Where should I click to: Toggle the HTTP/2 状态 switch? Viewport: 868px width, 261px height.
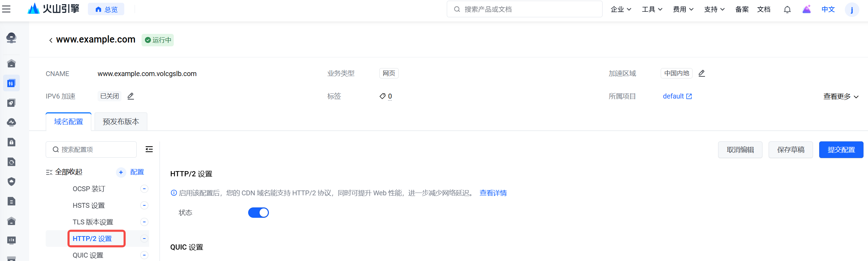[259, 213]
